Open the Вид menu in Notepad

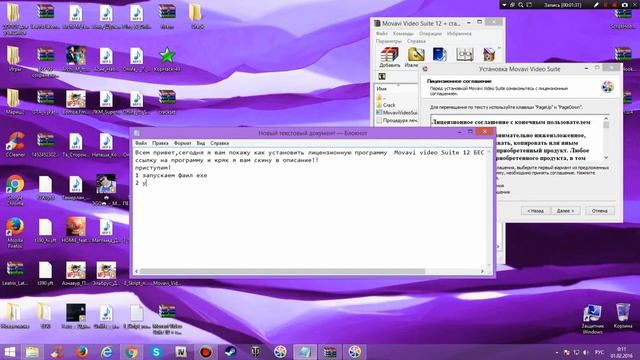200,143
